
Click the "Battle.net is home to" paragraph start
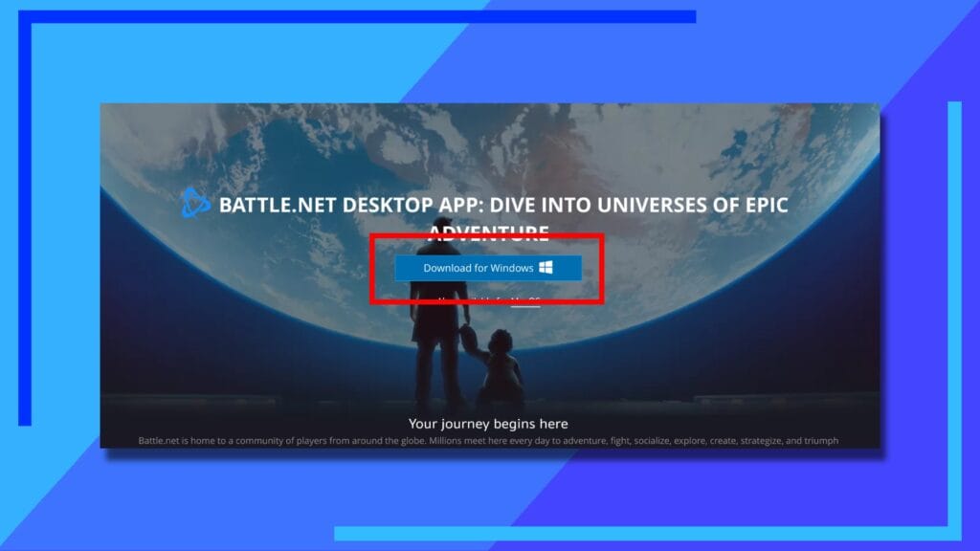[x=191, y=441]
